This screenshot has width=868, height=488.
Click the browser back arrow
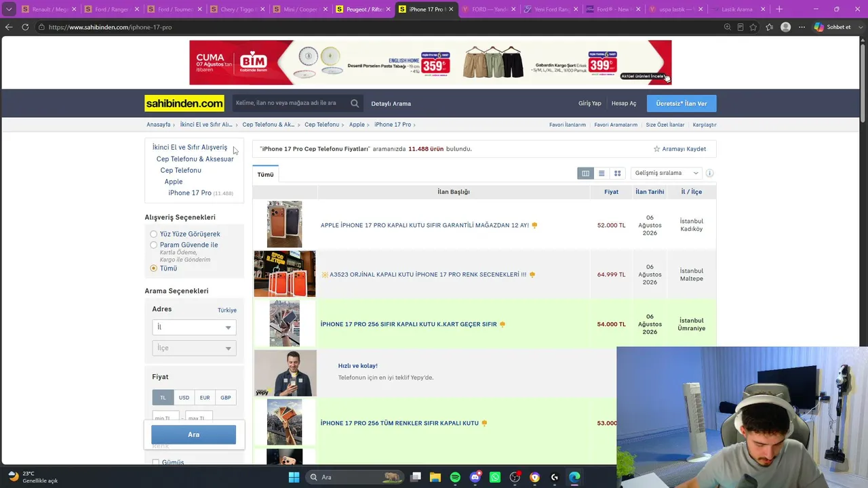[9, 27]
